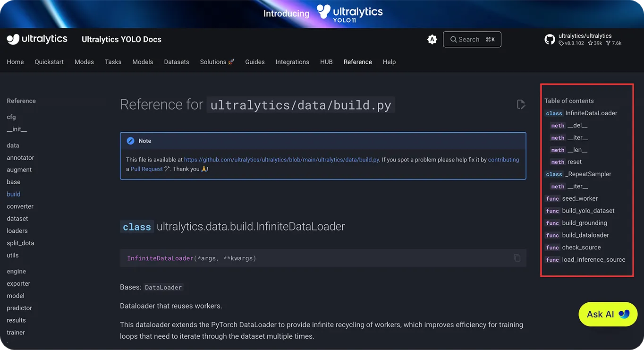Jump to build_dataloader in contents
The image size is (644, 350).
coord(577,235)
